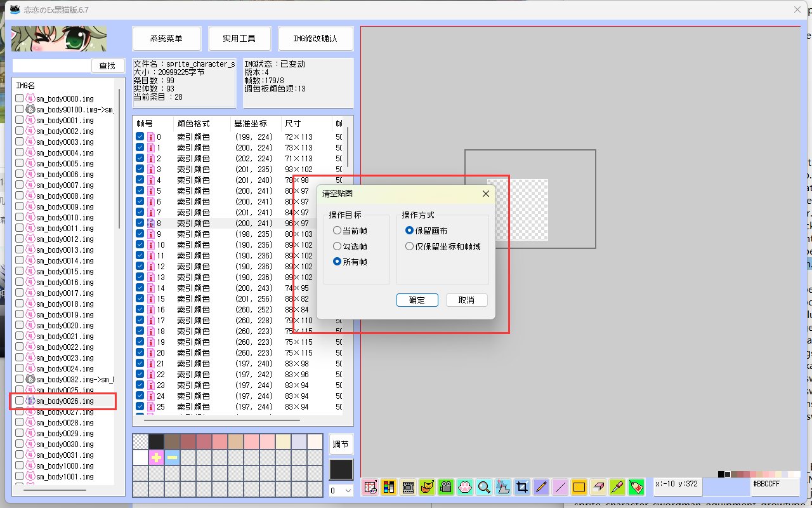The height and width of the screenshot is (508, 812).
Task: Click the red tag tool icon
Action: [636, 487]
